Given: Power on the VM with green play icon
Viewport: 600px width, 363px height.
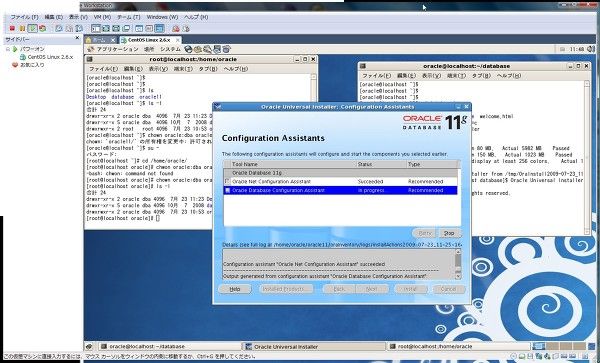Looking at the screenshot, I should [33, 28].
